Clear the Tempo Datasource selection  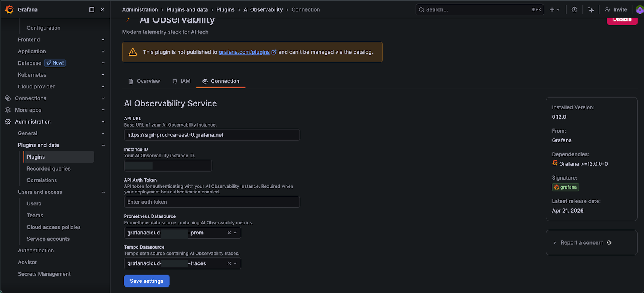pyautogui.click(x=229, y=264)
